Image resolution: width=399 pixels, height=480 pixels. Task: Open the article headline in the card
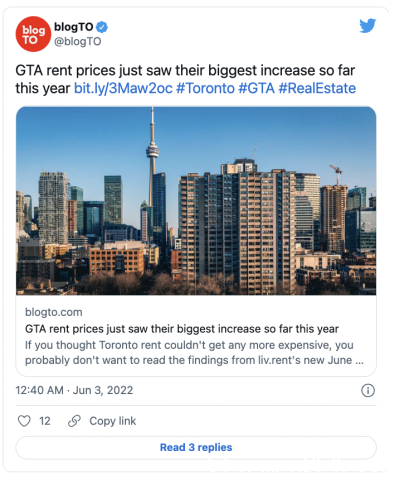tap(182, 329)
